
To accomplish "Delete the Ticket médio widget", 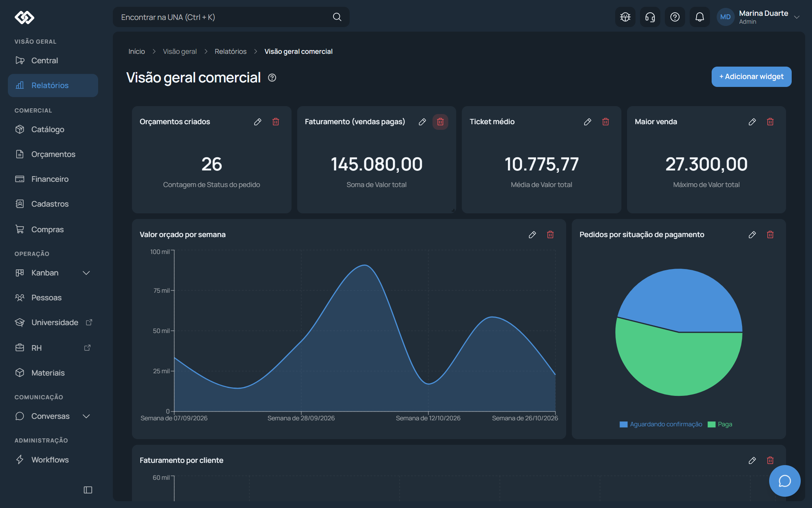I will tap(606, 122).
